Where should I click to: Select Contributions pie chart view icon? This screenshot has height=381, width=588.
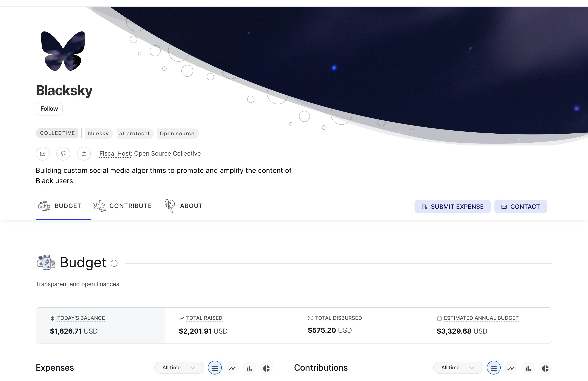coord(545,368)
